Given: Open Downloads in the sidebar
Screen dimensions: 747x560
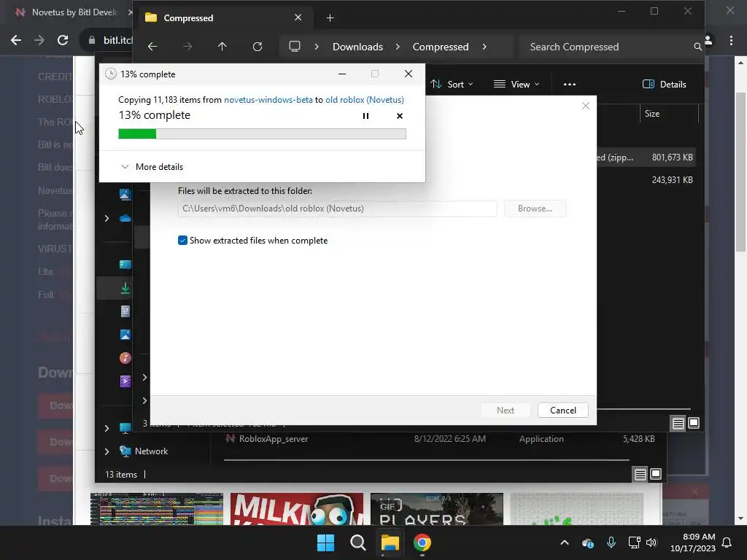Looking at the screenshot, I should pos(125,288).
